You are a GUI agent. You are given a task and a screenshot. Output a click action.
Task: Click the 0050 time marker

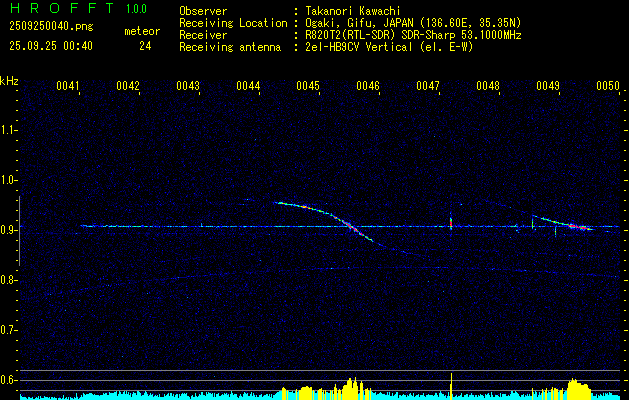point(608,87)
